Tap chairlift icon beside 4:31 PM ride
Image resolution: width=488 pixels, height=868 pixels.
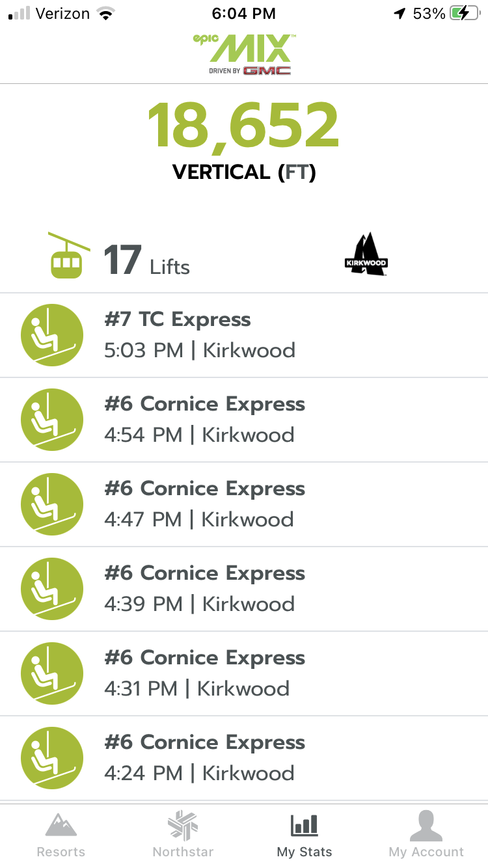click(x=52, y=673)
